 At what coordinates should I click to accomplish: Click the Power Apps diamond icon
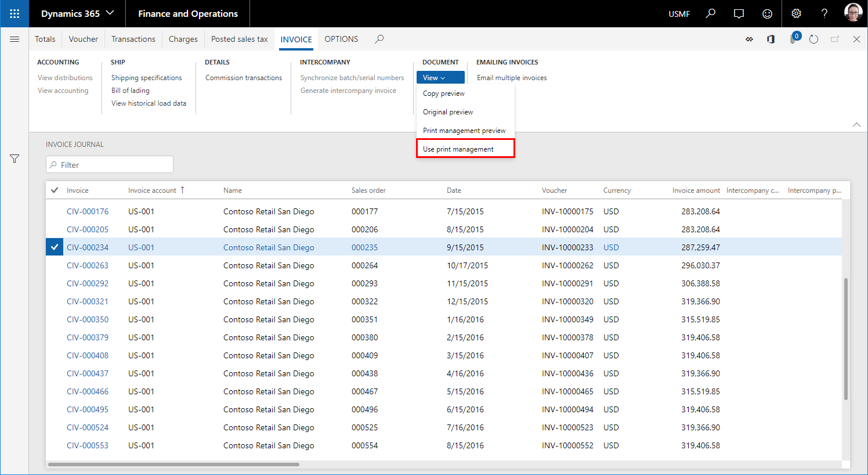pos(750,39)
